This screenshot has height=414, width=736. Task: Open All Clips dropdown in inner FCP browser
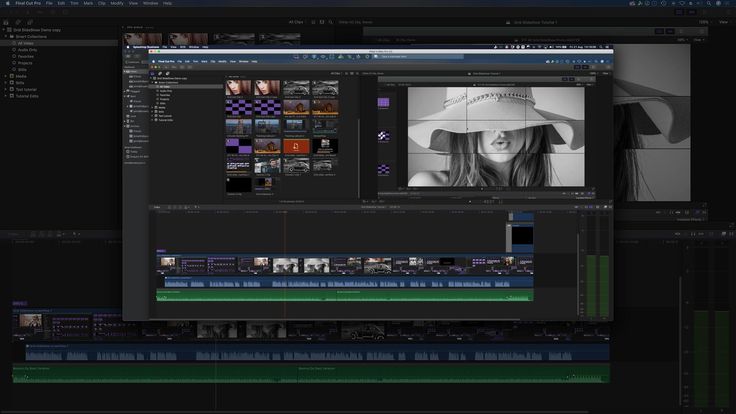336,74
